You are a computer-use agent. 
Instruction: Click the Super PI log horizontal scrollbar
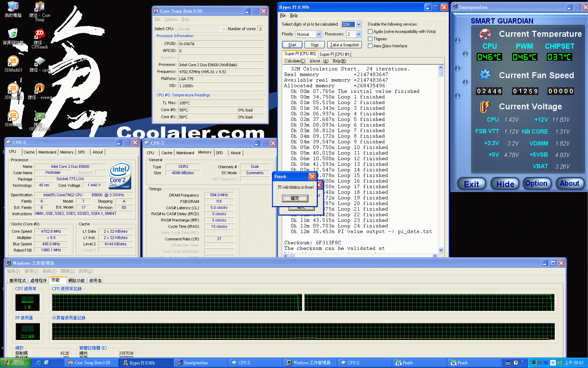[x=360, y=255]
